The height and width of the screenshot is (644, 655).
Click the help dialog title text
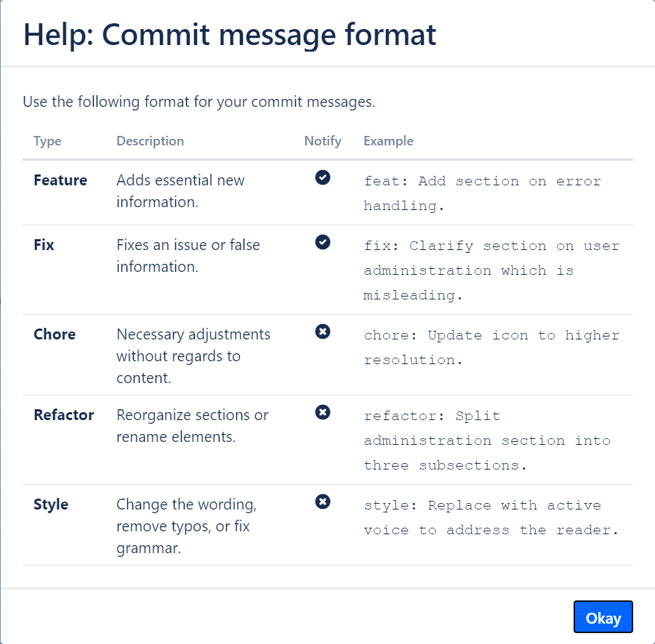(x=230, y=34)
